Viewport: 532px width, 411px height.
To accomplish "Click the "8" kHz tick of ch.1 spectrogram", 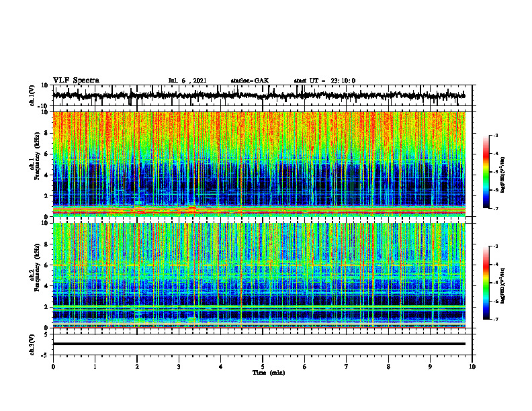I will coord(47,133).
